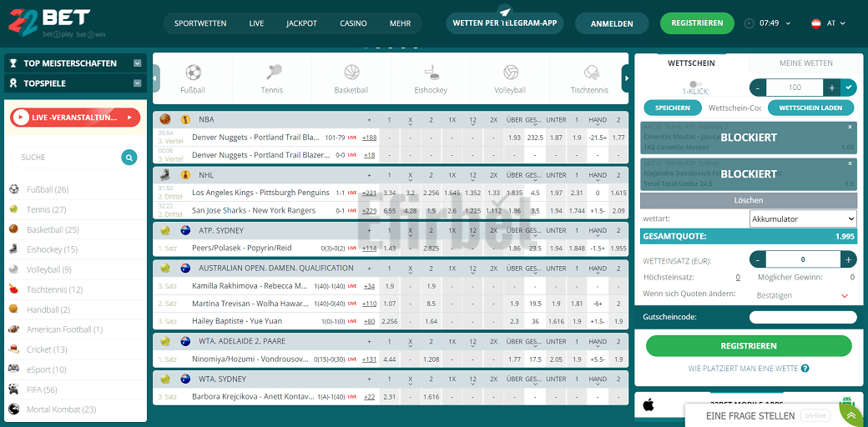Open the time zone dropdown arrow
Image resolution: width=868 pixels, height=427 pixels.
(x=788, y=23)
